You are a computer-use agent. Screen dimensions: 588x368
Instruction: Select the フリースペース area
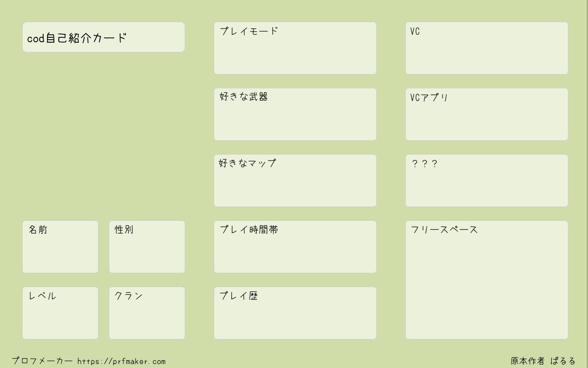[x=487, y=280]
